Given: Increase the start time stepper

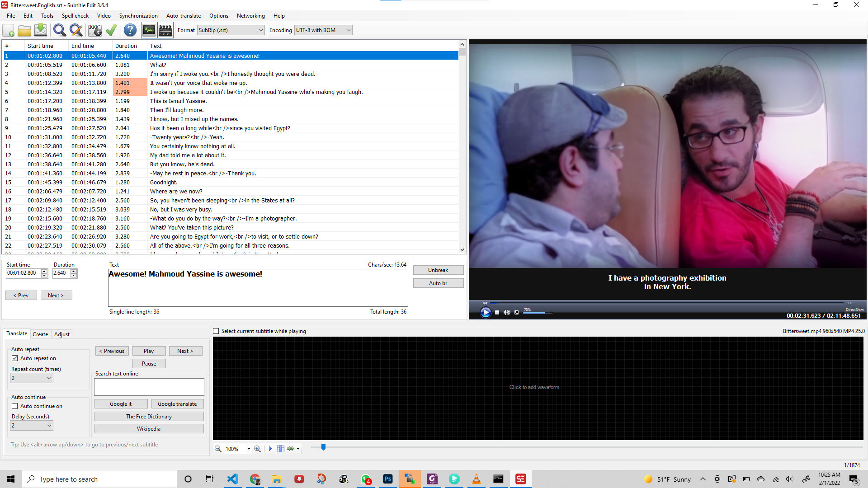Looking at the screenshot, I should [x=44, y=271].
